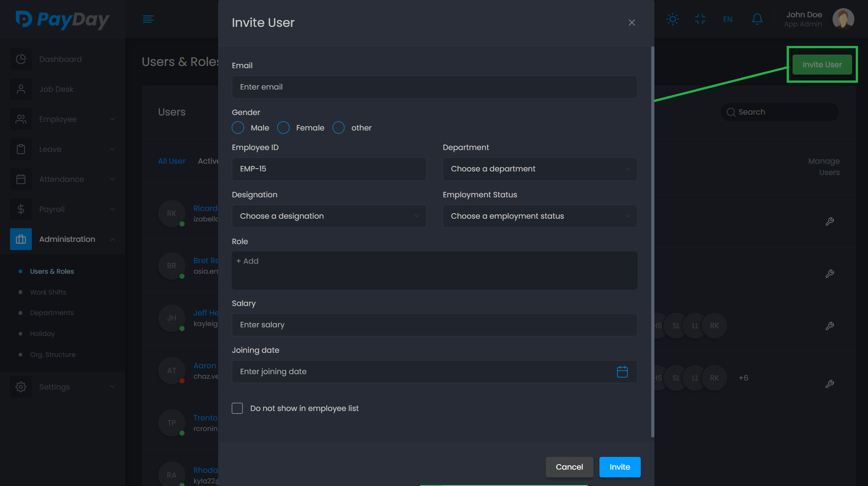Click the fullscreen collapse icon
Viewport: 868px width, 486px height.
(x=700, y=19)
